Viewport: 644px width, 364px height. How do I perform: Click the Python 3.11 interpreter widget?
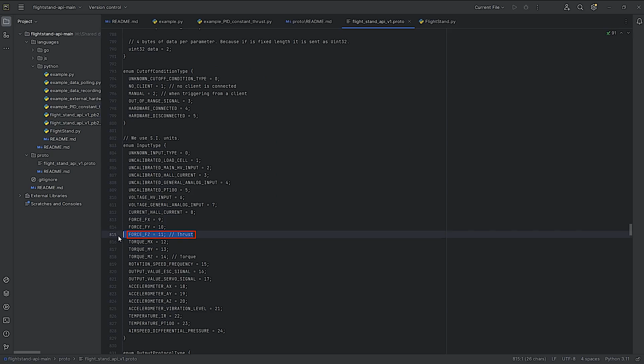click(617, 359)
